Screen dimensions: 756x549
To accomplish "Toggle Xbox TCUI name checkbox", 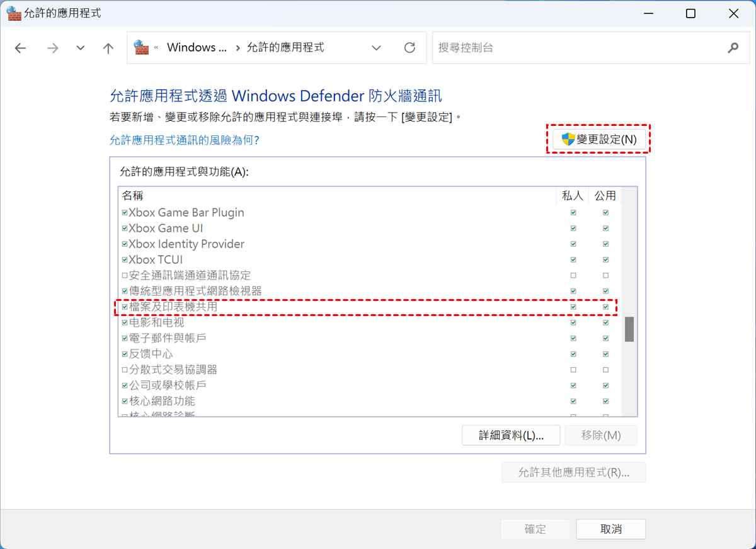I will (124, 260).
